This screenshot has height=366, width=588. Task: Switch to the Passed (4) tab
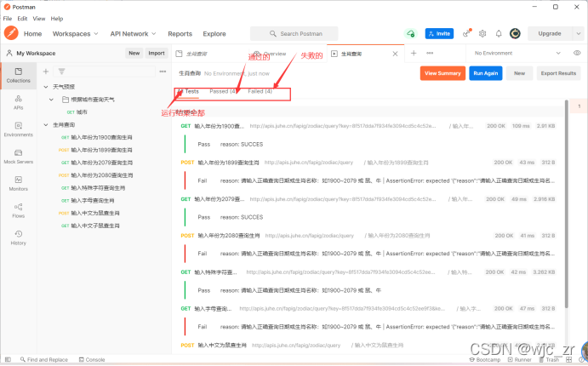222,91
